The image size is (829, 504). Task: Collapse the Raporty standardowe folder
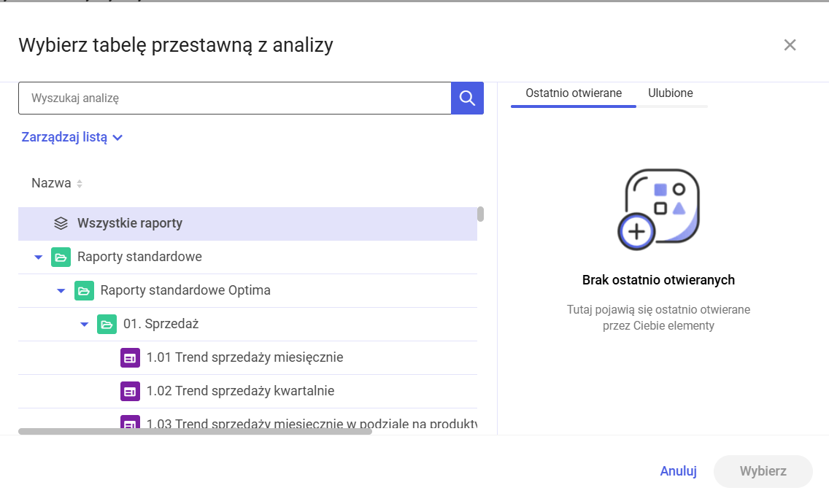click(38, 257)
